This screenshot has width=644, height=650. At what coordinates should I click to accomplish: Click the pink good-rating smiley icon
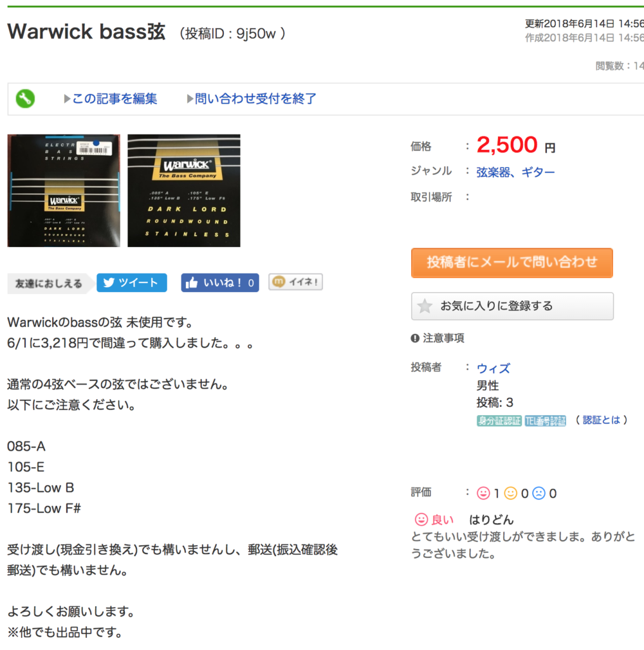[x=483, y=493]
